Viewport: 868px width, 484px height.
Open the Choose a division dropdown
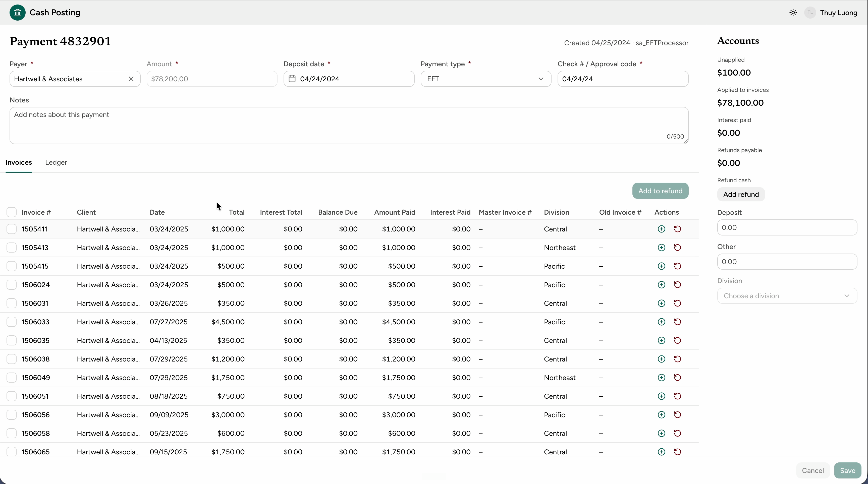click(787, 296)
